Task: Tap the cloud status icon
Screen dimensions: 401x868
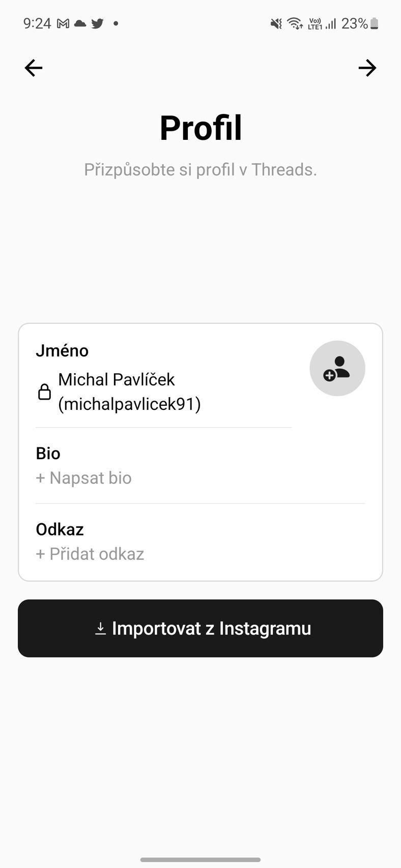Action: [x=80, y=23]
